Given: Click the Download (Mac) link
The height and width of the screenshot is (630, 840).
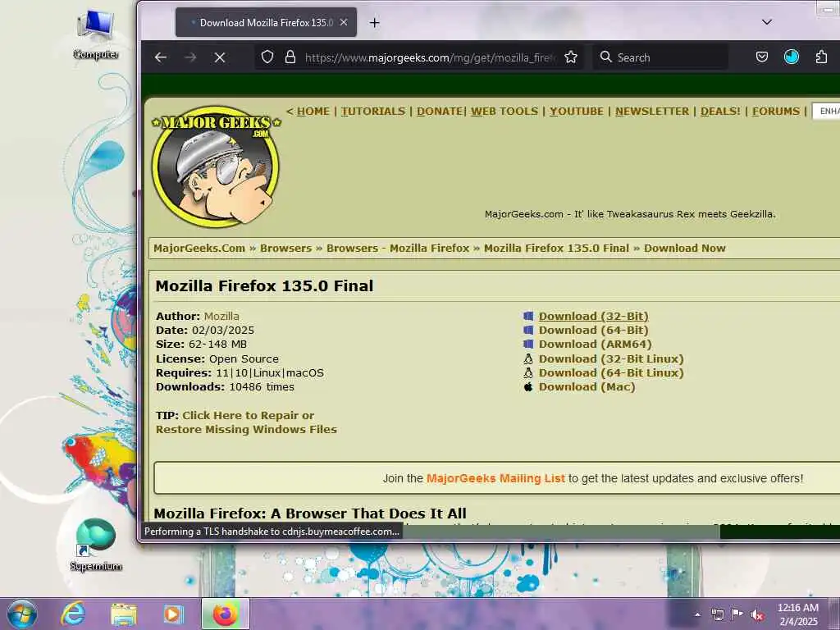Looking at the screenshot, I should coord(587,386).
